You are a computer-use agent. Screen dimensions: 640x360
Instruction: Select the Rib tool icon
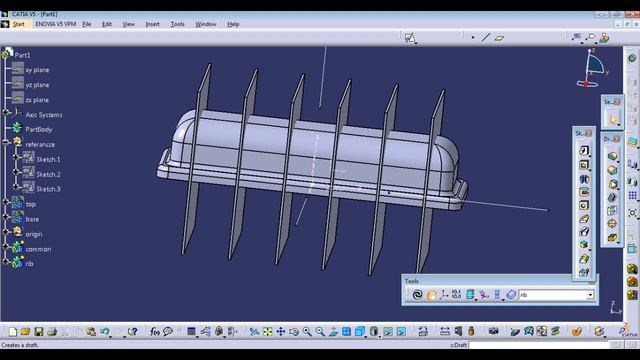584,219
